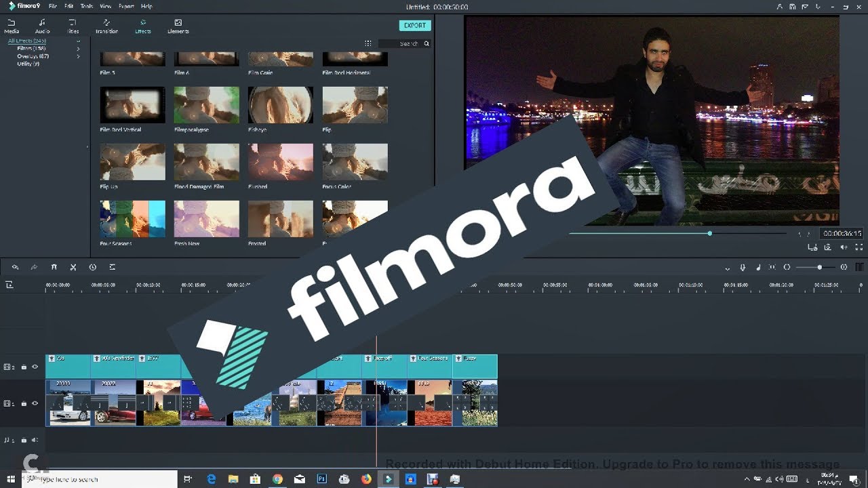Open the Tools menu
The width and height of the screenshot is (868, 488).
tap(87, 6)
